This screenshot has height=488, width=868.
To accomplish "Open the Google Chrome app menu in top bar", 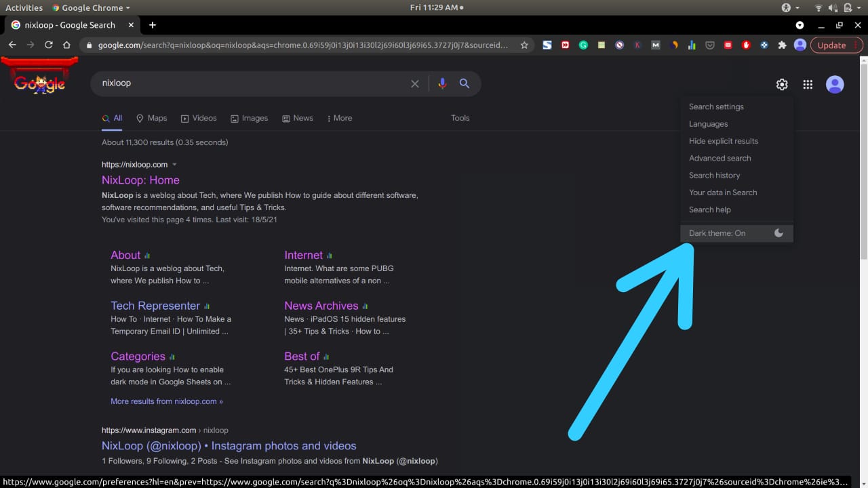I will (91, 7).
